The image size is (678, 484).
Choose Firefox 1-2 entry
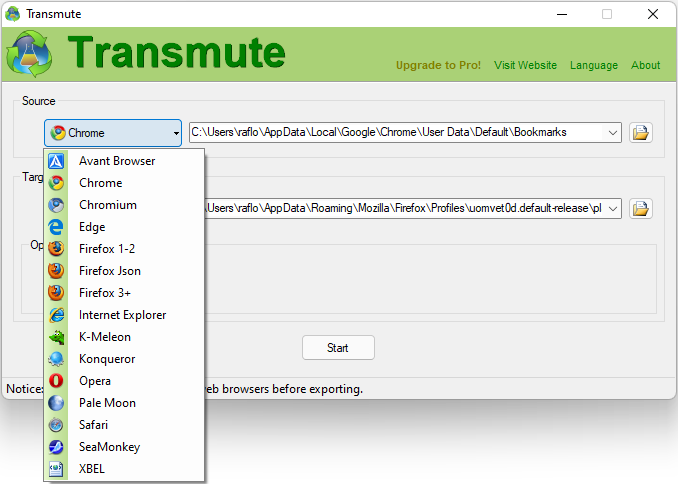[125, 249]
